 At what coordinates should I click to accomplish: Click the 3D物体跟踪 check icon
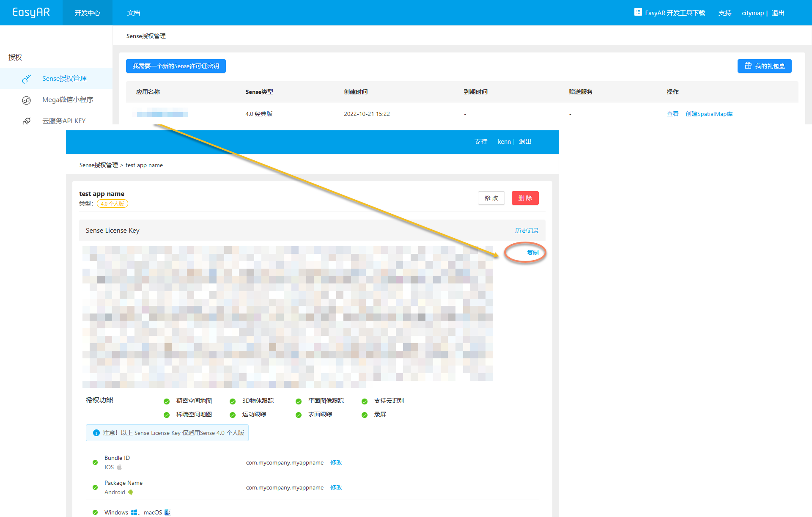coord(233,401)
